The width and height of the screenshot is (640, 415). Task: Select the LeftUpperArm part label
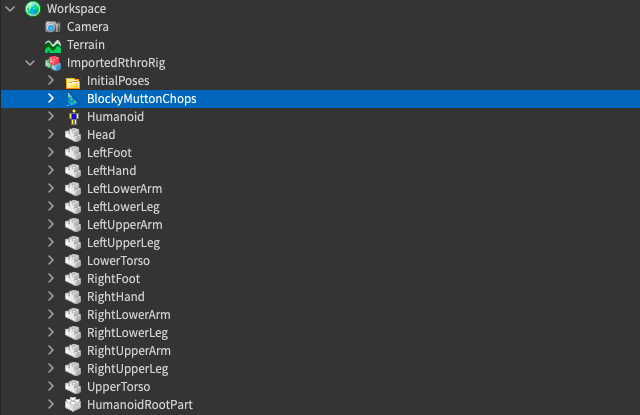click(124, 225)
